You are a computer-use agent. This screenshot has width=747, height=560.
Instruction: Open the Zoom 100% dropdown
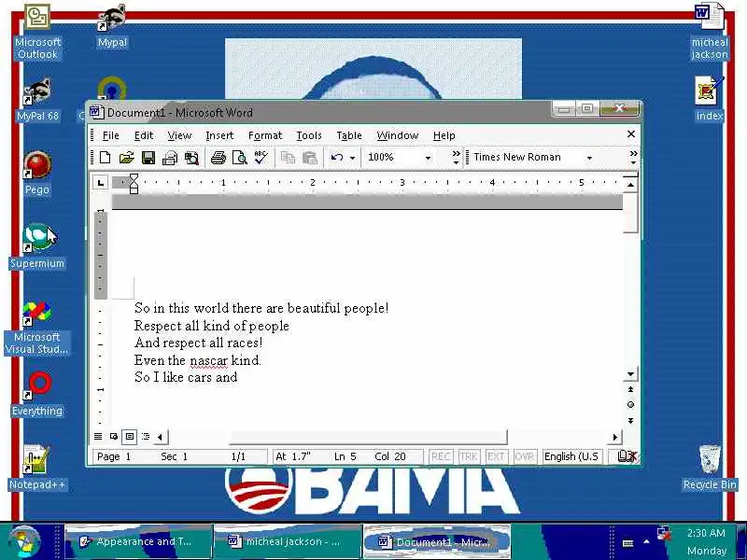[x=428, y=158]
